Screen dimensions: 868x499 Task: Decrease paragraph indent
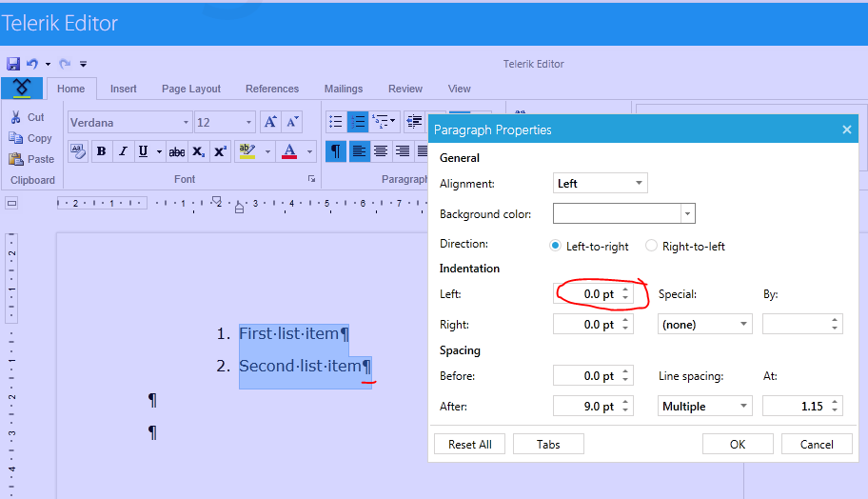tap(414, 122)
